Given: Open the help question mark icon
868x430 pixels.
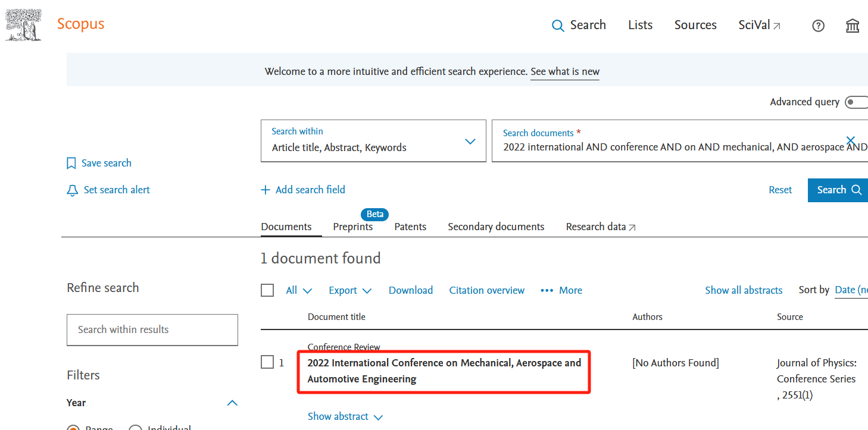Looking at the screenshot, I should click(819, 26).
